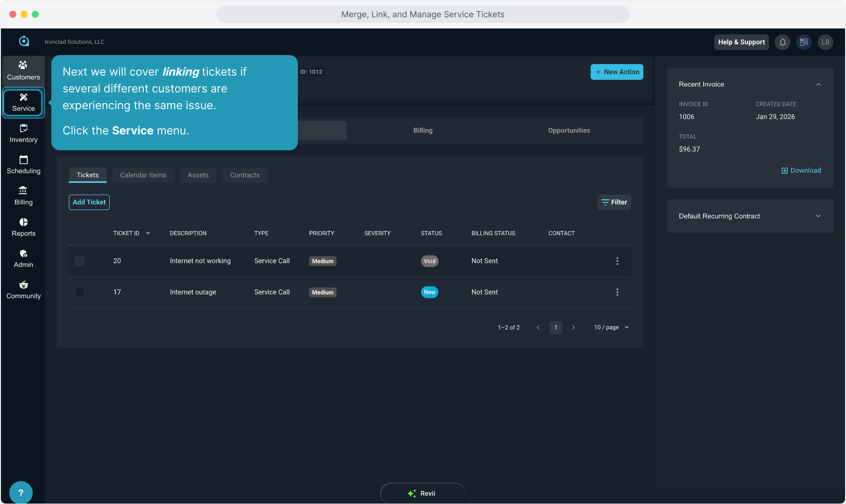Open the Revii assistant button

click(x=423, y=493)
